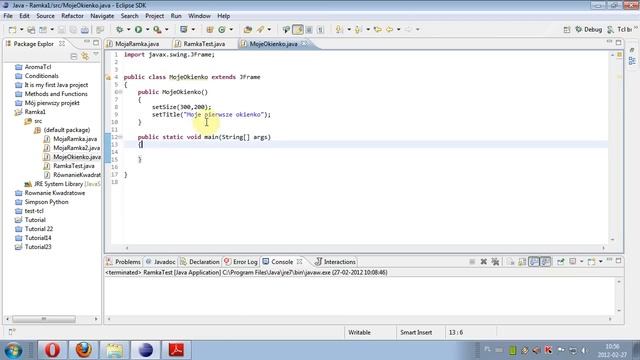This screenshot has height=360, width=640.
Task: Open Adobe Reader from the taskbar
Action: point(176,350)
